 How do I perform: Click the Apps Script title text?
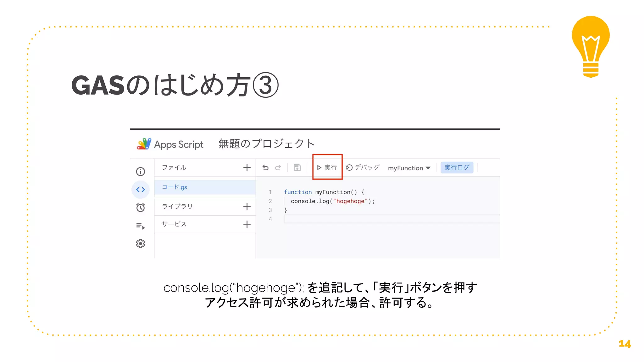[179, 145]
